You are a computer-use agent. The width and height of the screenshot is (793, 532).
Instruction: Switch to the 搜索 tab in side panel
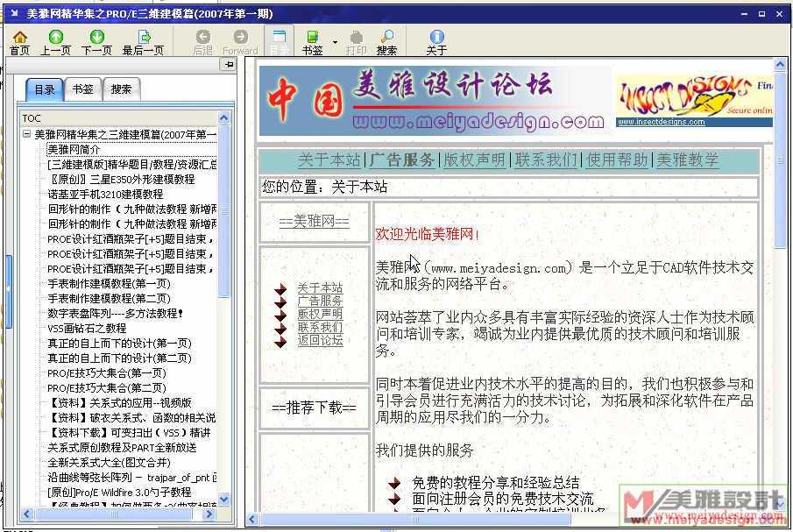click(x=121, y=89)
